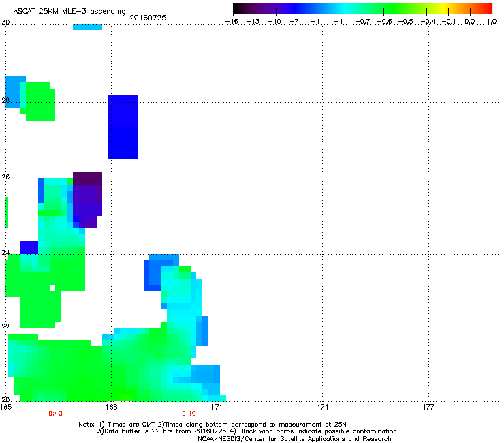Click the solid blue data block near 28N 168E
The width and height of the screenshot is (504, 443).
(x=123, y=127)
